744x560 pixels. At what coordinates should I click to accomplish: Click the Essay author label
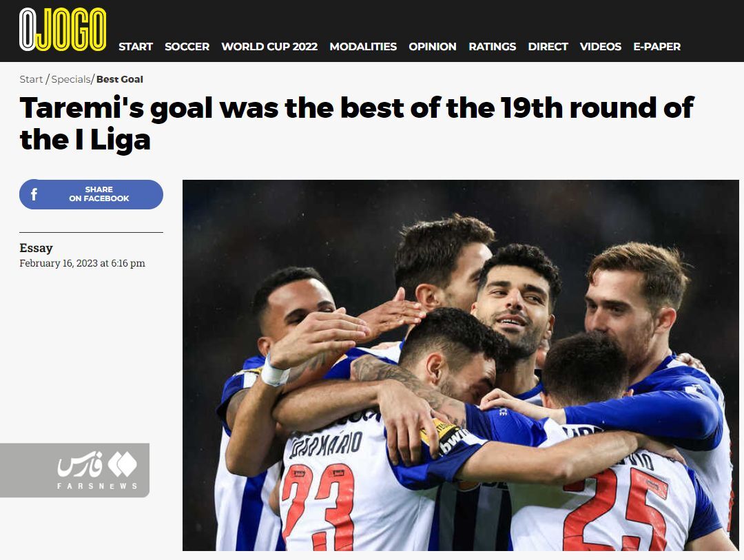pos(36,248)
